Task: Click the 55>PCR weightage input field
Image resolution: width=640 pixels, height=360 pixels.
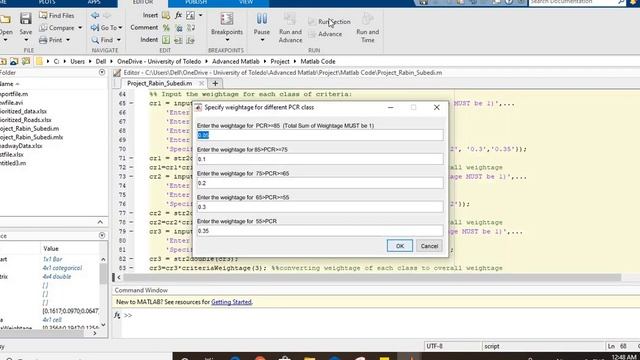Action: 320,231
